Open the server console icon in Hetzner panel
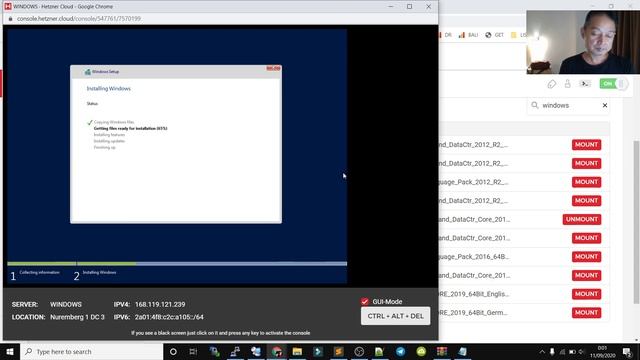Viewport: 640px width, 360px height. point(585,84)
